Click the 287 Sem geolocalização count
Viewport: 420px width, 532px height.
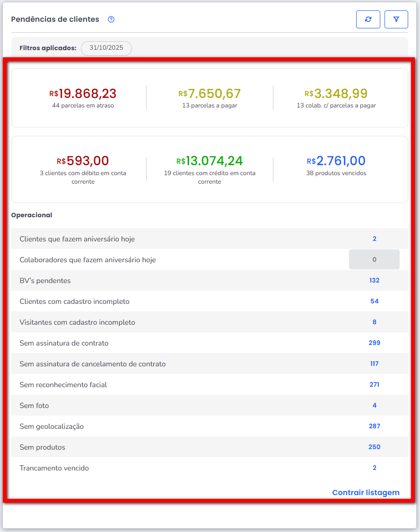(x=374, y=426)
